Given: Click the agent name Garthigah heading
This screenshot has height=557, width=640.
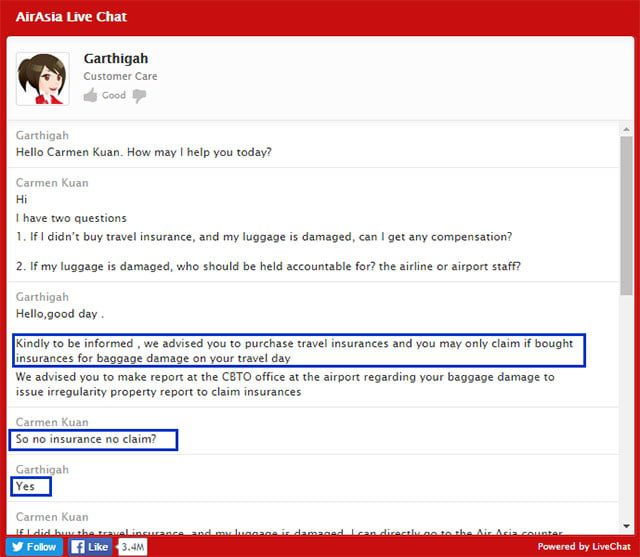Looking at the screenshot, I should point(116,58).
